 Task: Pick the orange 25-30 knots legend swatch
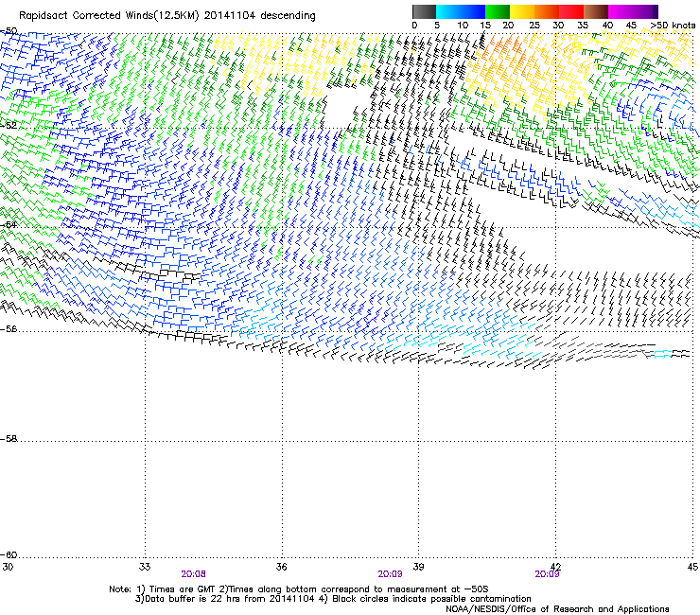pos(547,11)
